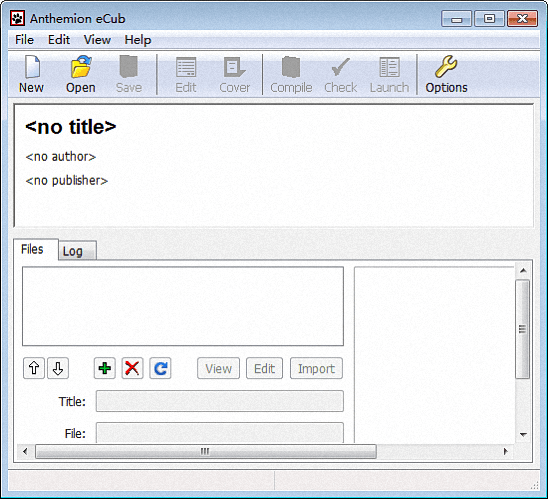Click the View button below file list

click(x=218, y=368)
